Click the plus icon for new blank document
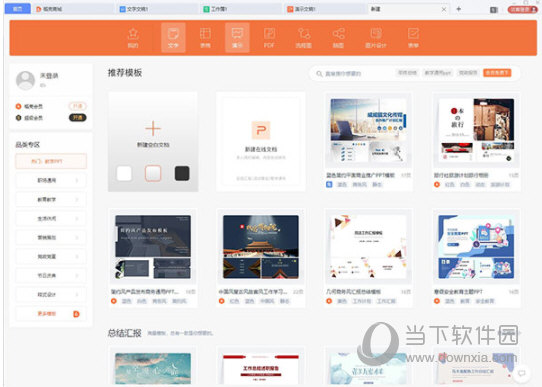 153,129
